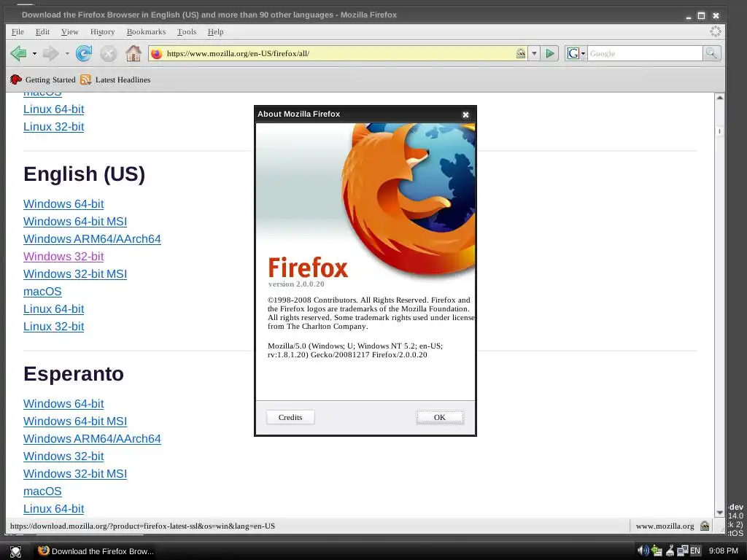This screenshot has width=747, height=560.
Task: Maximize the Firefox window
Action: [x=701, y=15]
